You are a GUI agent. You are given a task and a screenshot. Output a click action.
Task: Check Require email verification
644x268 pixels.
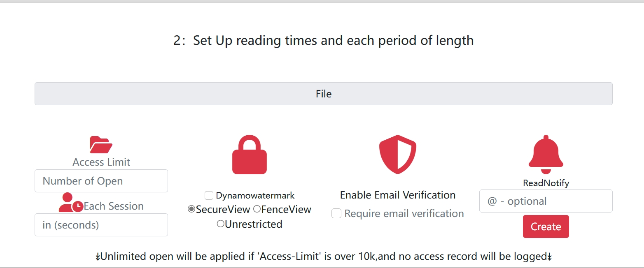point(336,213)
